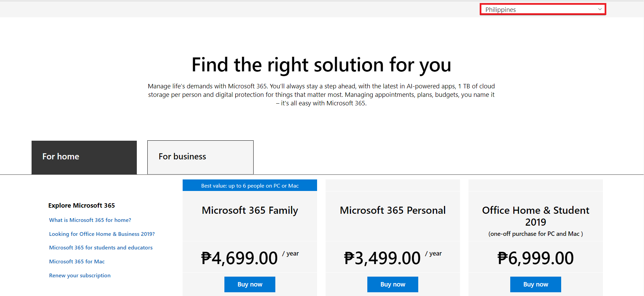
Task: Click the Best value blue banner
Action: click(250, 186)
